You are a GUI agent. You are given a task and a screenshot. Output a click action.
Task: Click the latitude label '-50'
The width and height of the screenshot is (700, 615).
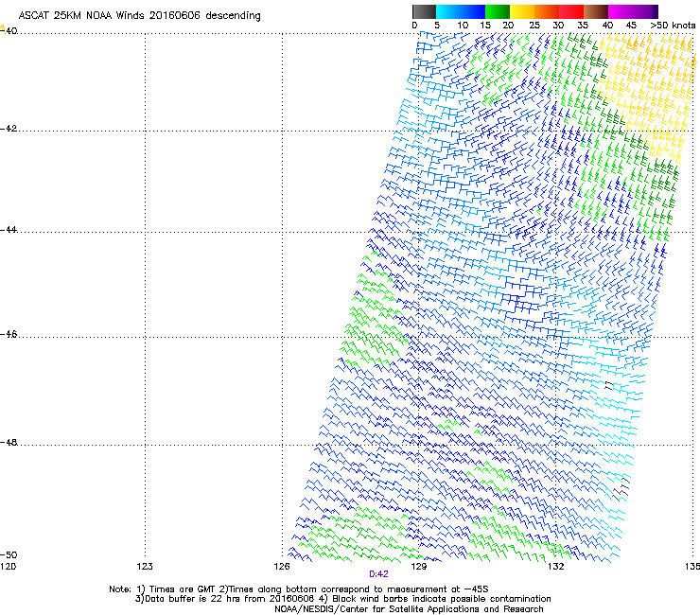(9, 554)
